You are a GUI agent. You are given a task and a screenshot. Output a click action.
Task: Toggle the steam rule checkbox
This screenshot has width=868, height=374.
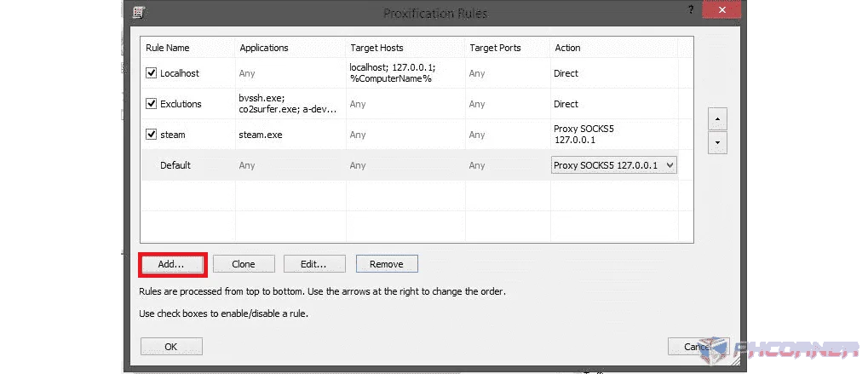(151, 135)
